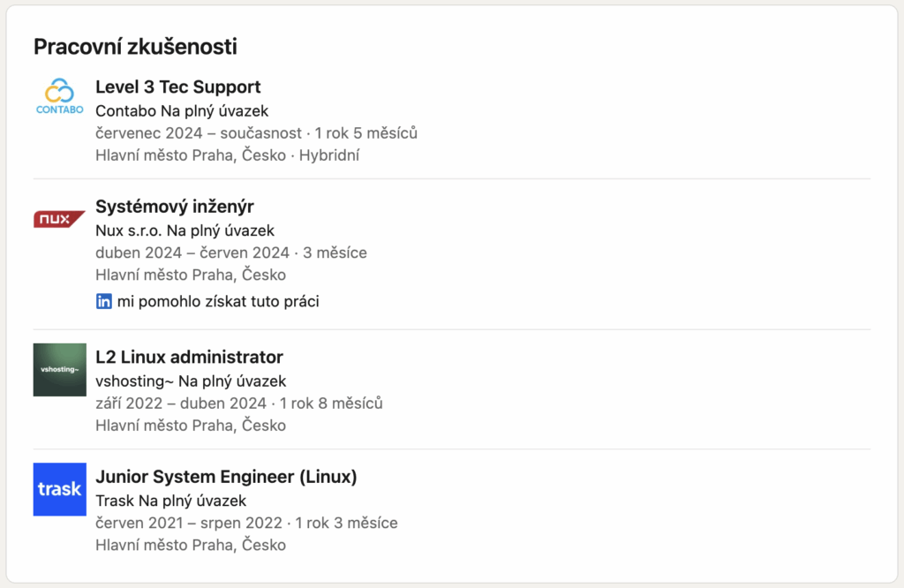This screenshot has width=904, height=588.
Task: Select the L2 Linux administrator title
Action: coord(189,357)
